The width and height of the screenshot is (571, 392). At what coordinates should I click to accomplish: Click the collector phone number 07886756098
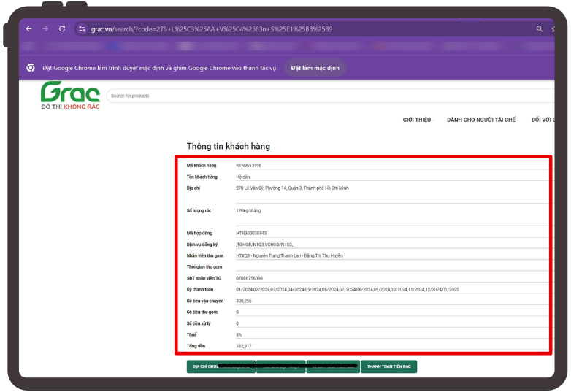[250, 278]
